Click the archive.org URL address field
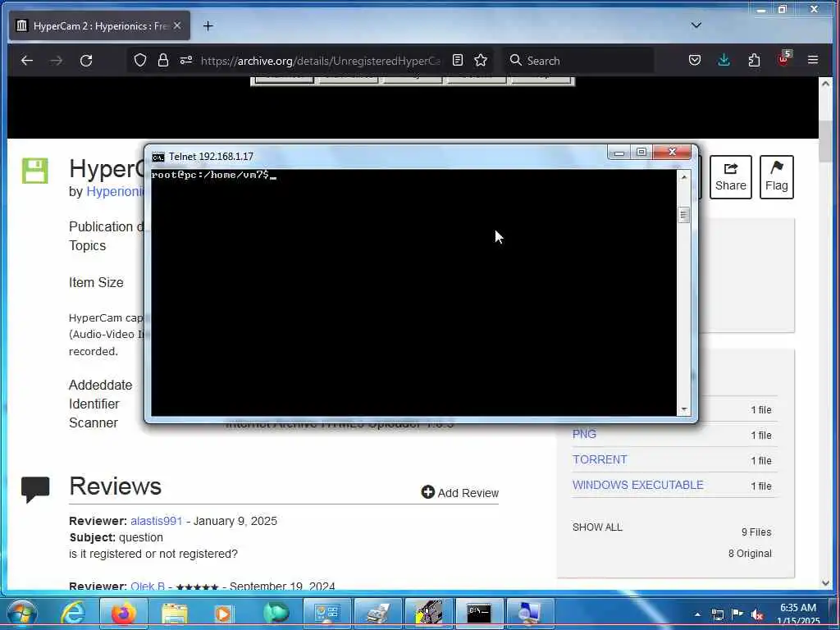Screen dimensions: 840x630 click(321, 61)
